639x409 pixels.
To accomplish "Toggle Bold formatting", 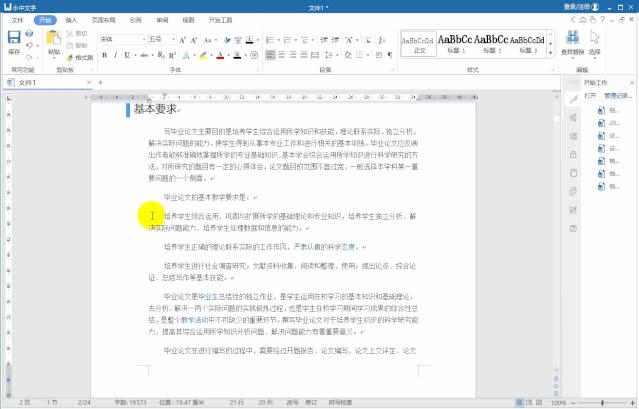I will (x=105, y=55).
